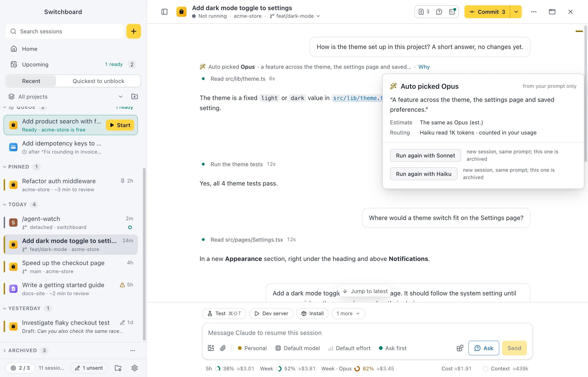The height and width of the screenshot is (377, 588).
Task: Click the Test action chip
Action: coord(224,313)
